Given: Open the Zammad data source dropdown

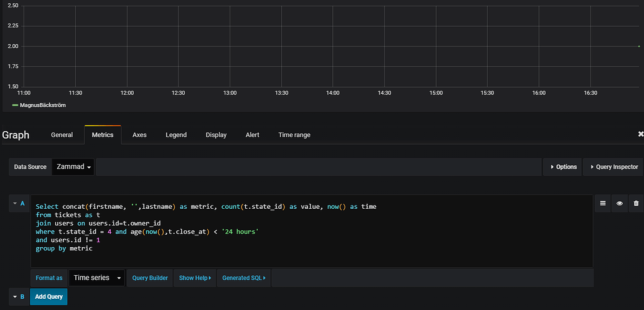Looking at the screenshot, I should coord(73,166).
